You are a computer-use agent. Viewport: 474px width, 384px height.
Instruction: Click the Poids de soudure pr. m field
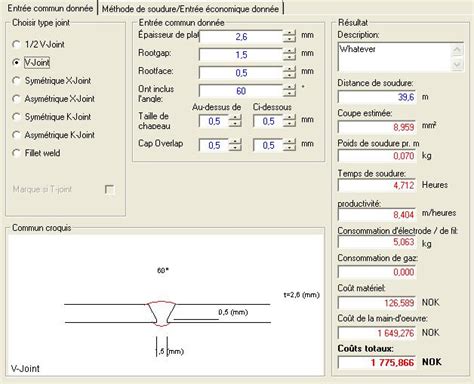pyautogui.click(x=377, y=156)
